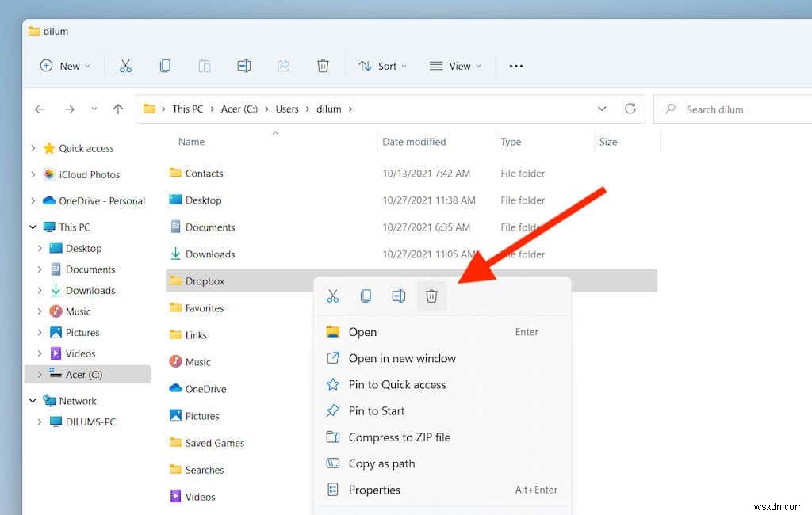812x515 pixels.
Task: Open the View dropdown
Action: 454,66
